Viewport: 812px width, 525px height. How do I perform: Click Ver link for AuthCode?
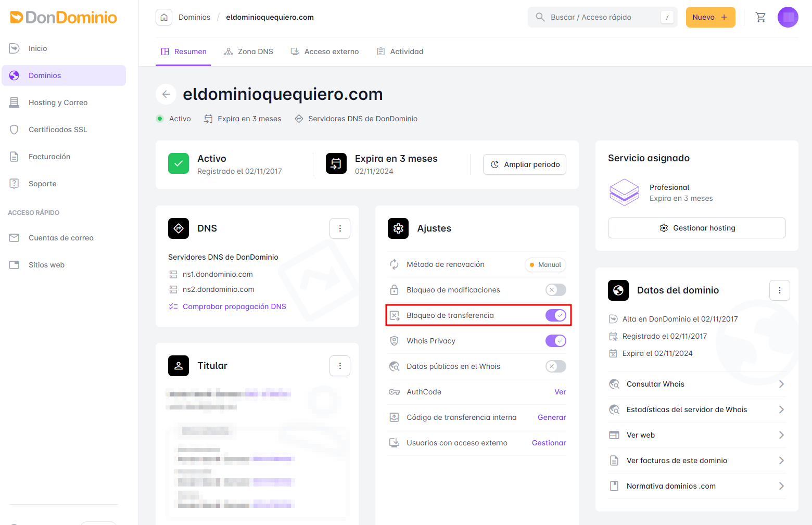click(560, 392)
